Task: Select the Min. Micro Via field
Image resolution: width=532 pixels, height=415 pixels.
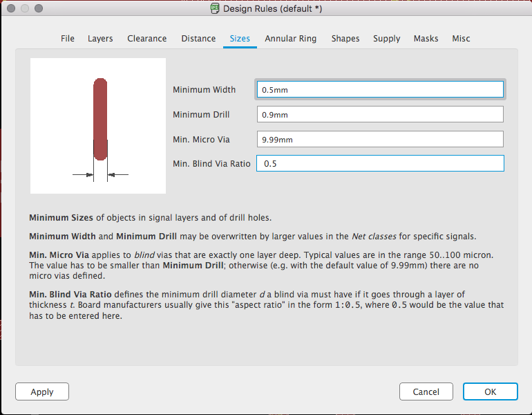Action: (x=380, y=139)
